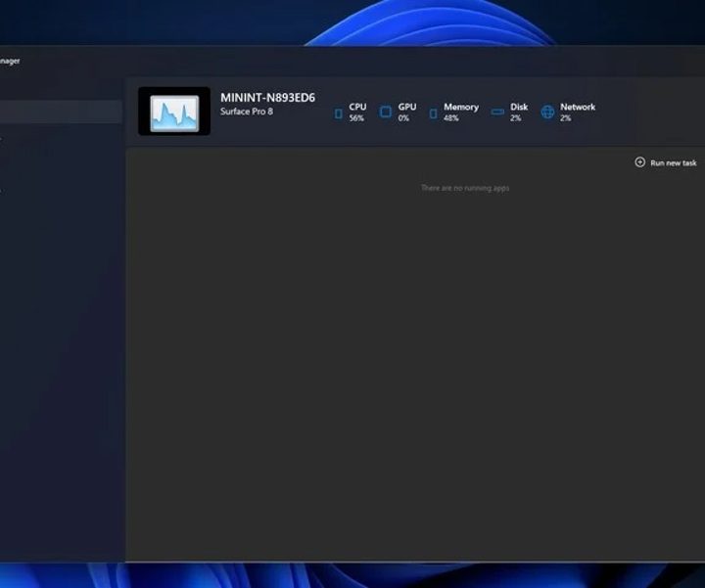This screenshot has width=705, height=588.
Task: Click the Network globe icon
Action: pos(547,112)
